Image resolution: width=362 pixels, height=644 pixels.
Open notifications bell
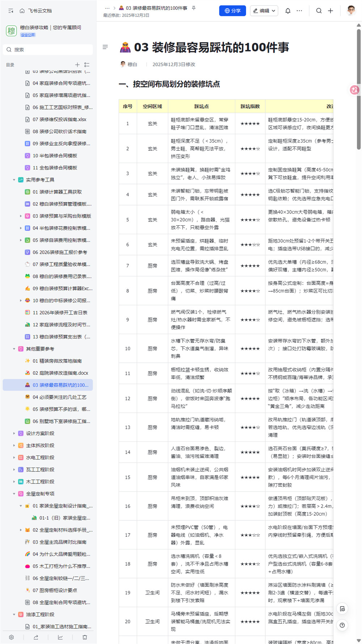(x=288, y=11)
